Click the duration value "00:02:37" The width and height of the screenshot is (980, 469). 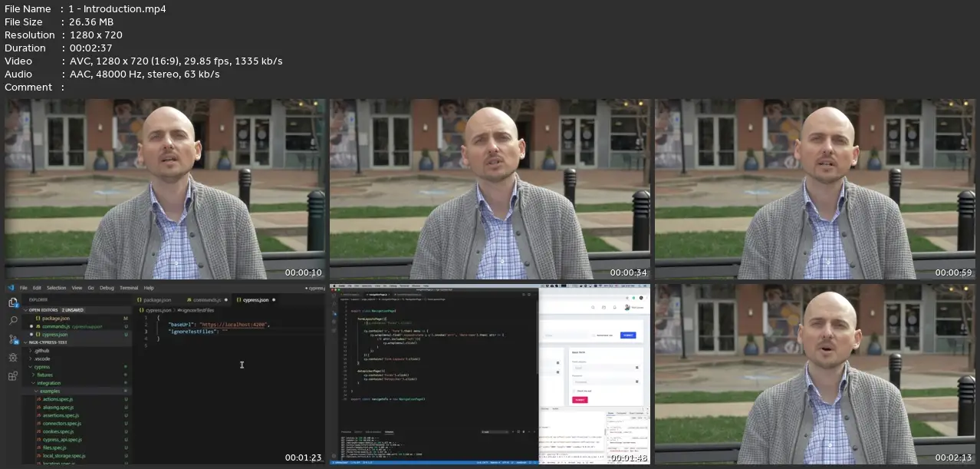tap(91, 48)
